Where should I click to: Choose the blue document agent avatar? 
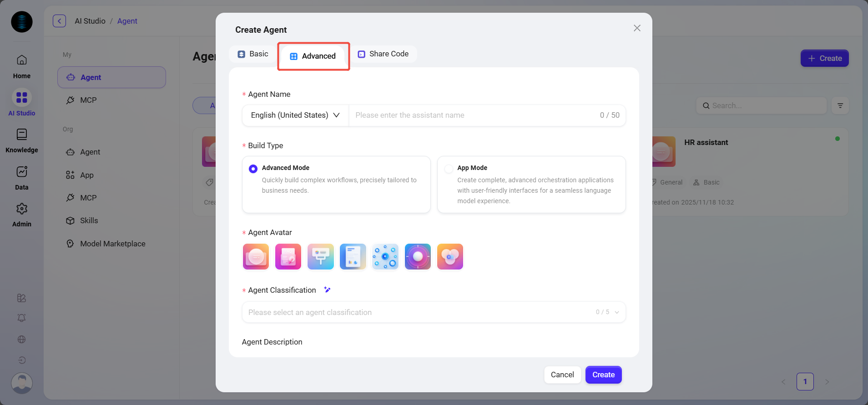coord(353,256)
